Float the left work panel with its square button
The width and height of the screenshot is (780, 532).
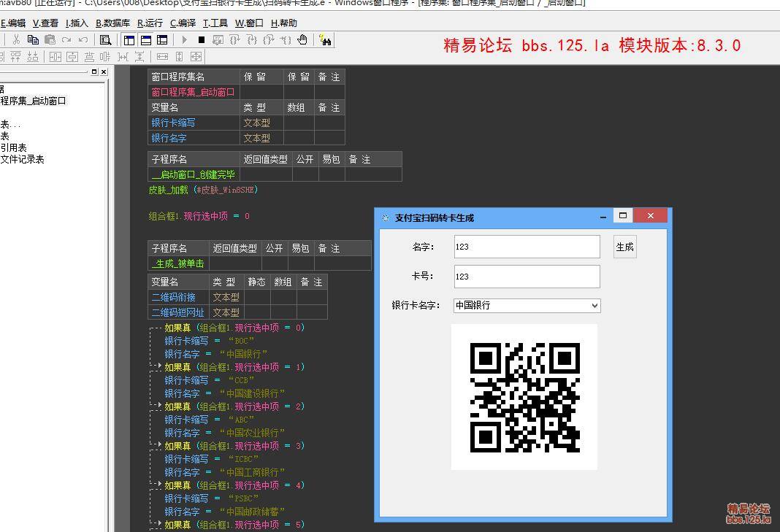94,72
